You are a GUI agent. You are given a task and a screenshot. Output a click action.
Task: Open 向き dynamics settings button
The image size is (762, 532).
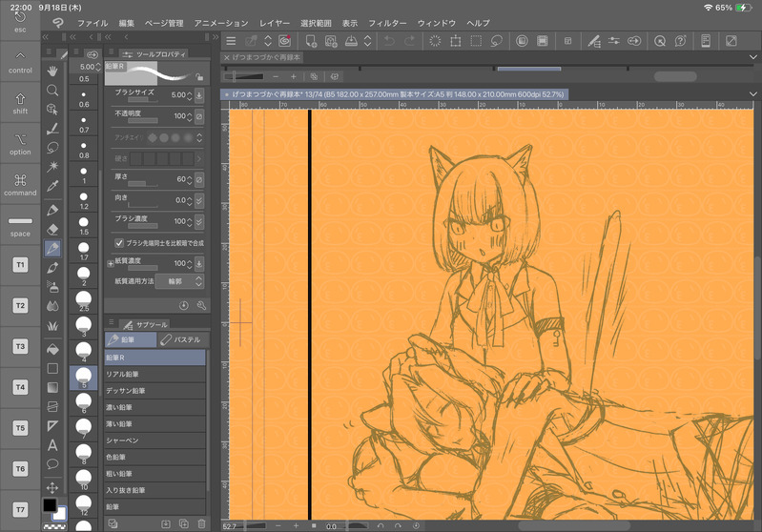click(199, 200)
